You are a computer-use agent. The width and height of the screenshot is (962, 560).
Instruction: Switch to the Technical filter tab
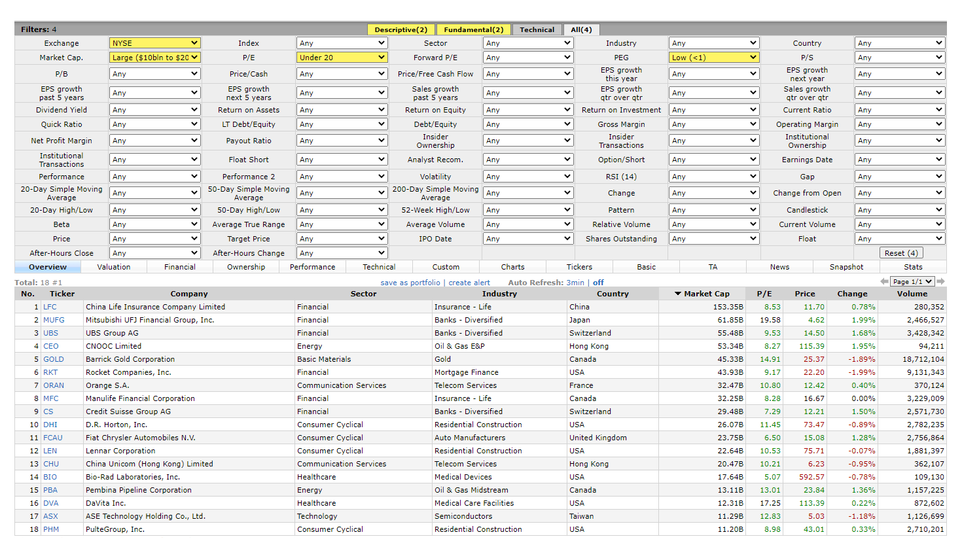[x=537, y=29]
